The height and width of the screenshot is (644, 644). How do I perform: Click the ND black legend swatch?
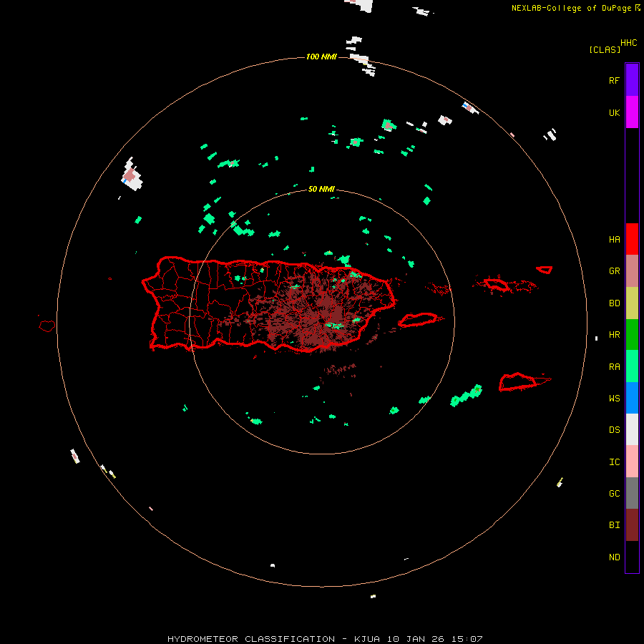[x=632, y=557]
